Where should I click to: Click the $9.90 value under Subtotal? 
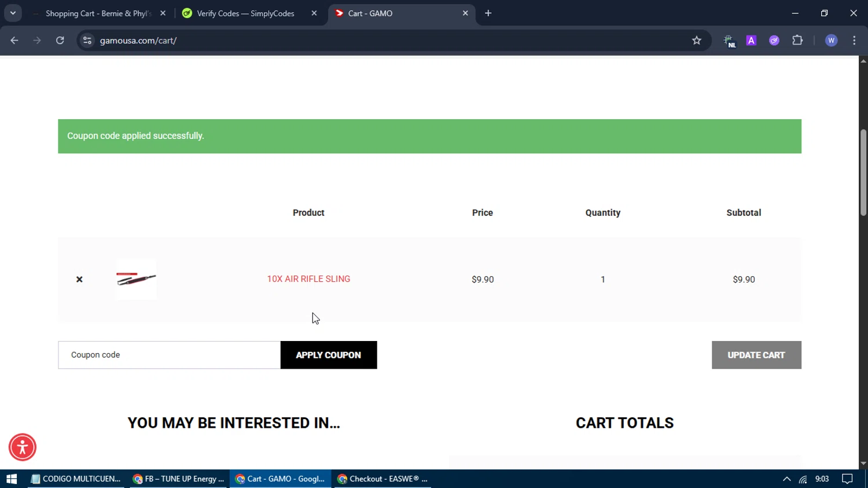pyautogui.click(x=744, y=279)
